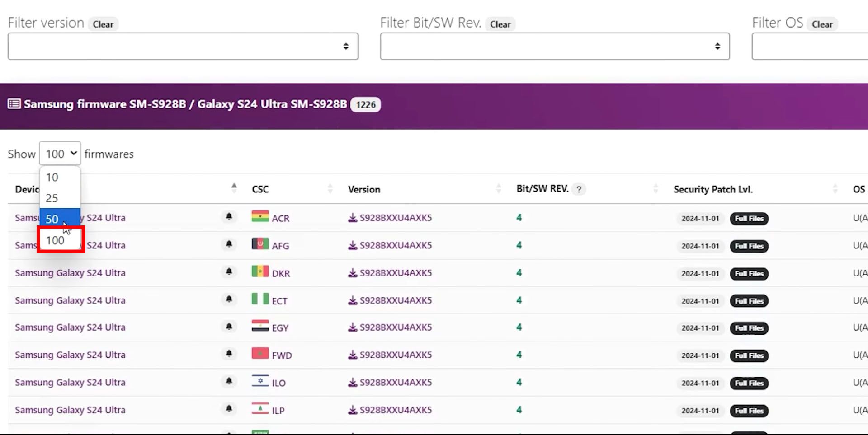Click the bell icon in AFG row
868x435 pixels.
pos(229,244)
